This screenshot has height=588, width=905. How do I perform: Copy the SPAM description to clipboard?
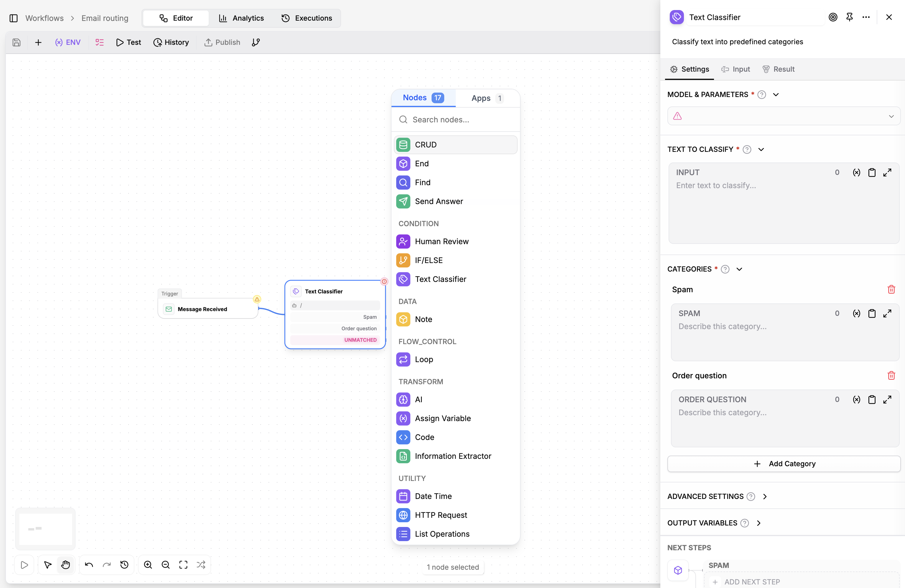(872, 313)
